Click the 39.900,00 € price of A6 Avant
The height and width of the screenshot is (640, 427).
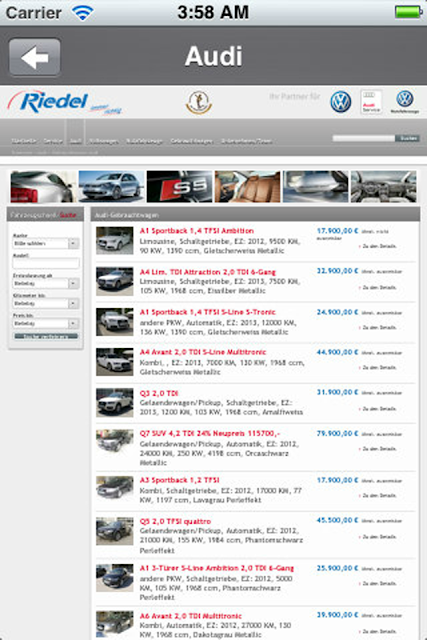tap(337, 615)
